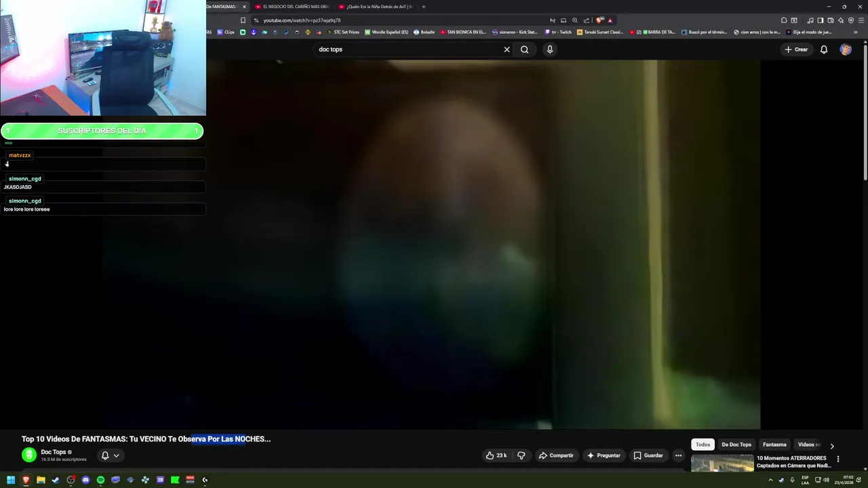Image resolution: width=868 pixels, height=488 pixels.
Task: Open the STC Set Prices bookmark
Action: (x=343, y=32)
